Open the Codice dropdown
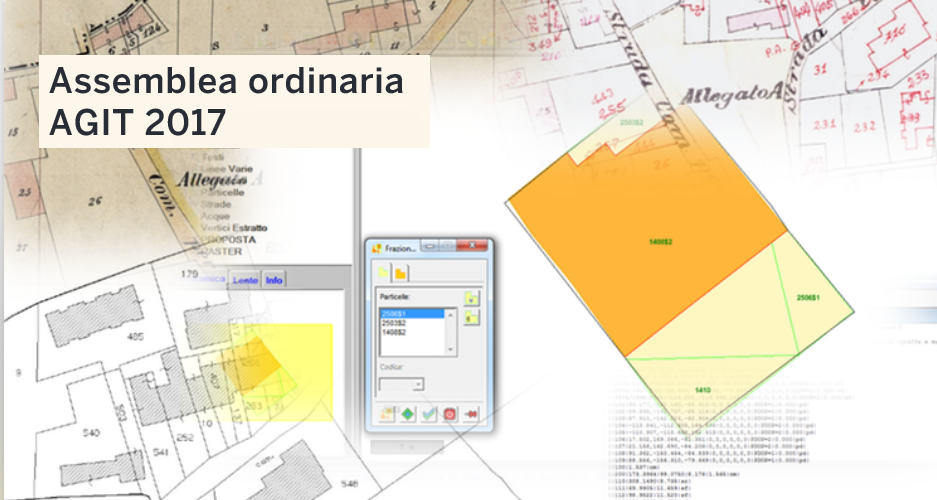The image size is (937, 500). (418, 384)
